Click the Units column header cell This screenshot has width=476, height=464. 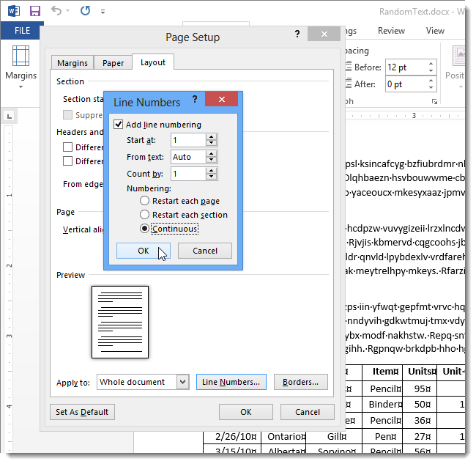(420, 372)
